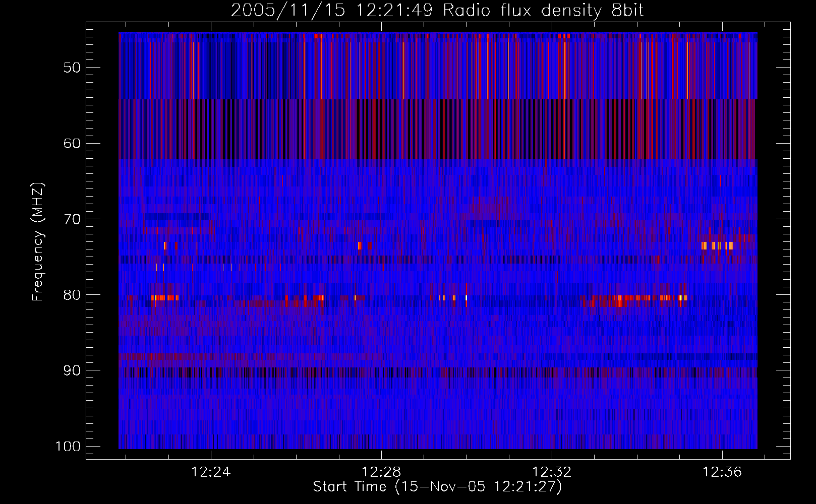The image size is (816, 504).
Task: Click the 12:28 time axis label
Action: 381,472
